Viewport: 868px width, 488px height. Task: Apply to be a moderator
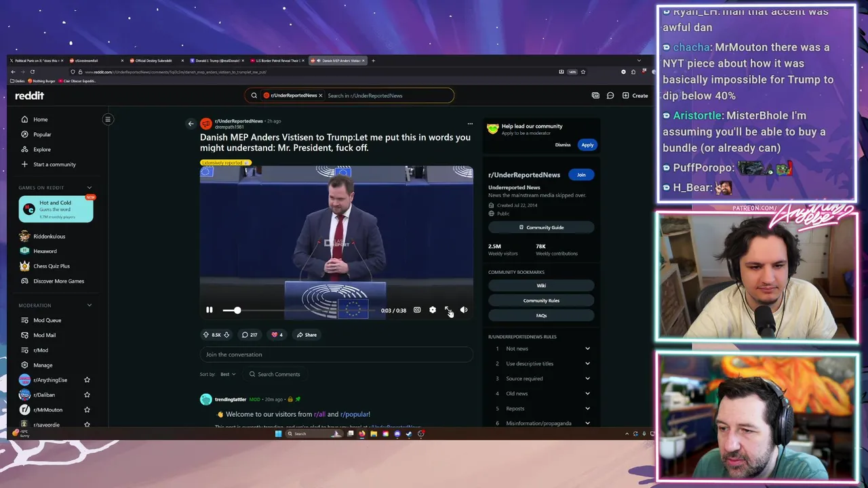coord(587,145)
